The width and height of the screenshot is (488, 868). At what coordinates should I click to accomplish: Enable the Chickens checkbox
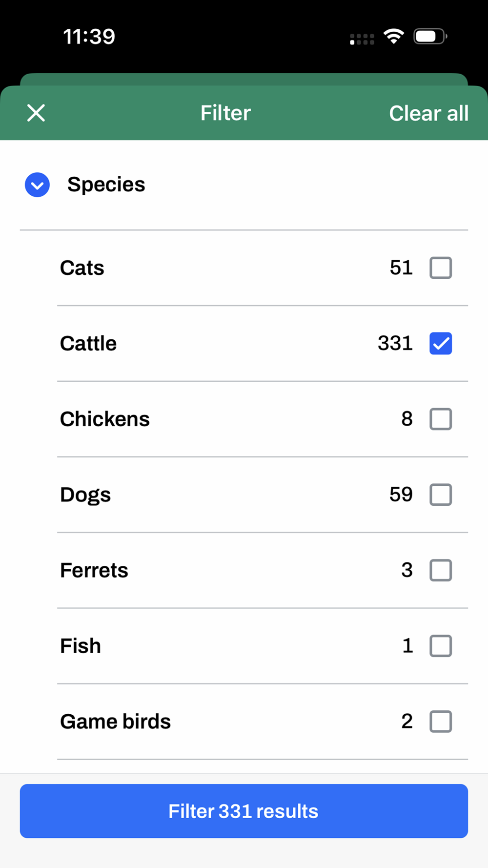click(x=440, y=419)
